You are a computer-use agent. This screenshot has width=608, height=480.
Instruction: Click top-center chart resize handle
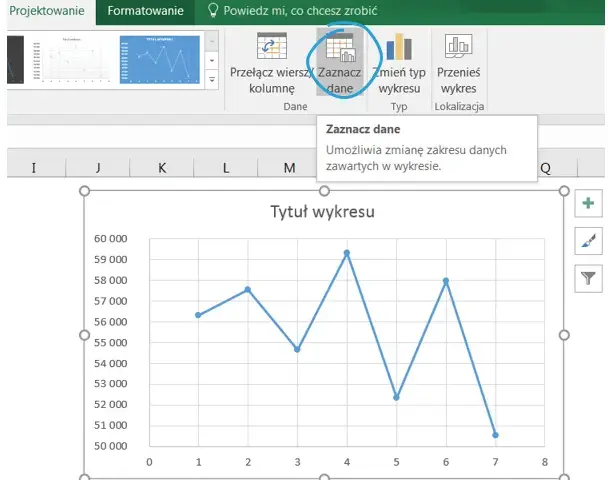coord(325,191)
